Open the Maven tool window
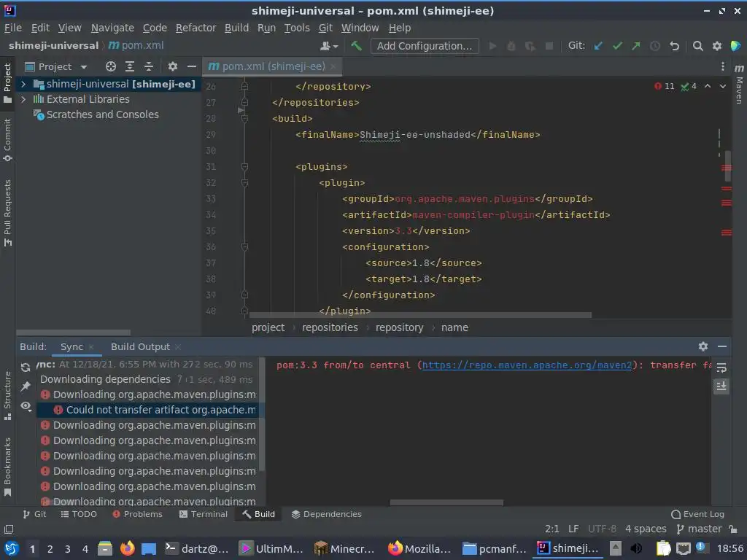This screenshot has width=747, height=560. tap(739, 85)
